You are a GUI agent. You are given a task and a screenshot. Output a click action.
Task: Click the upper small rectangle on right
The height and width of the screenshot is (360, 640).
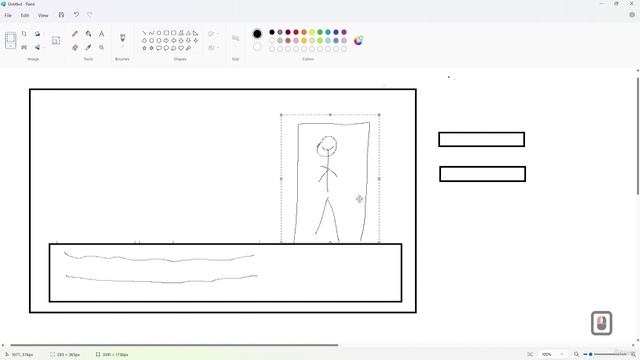point(482,139)
